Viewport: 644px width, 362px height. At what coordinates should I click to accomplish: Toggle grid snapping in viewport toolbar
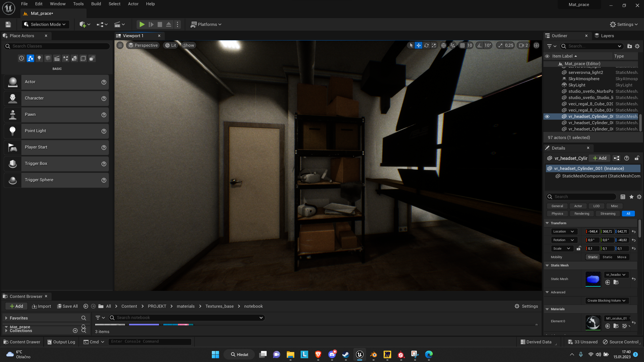tap(462, 45)
